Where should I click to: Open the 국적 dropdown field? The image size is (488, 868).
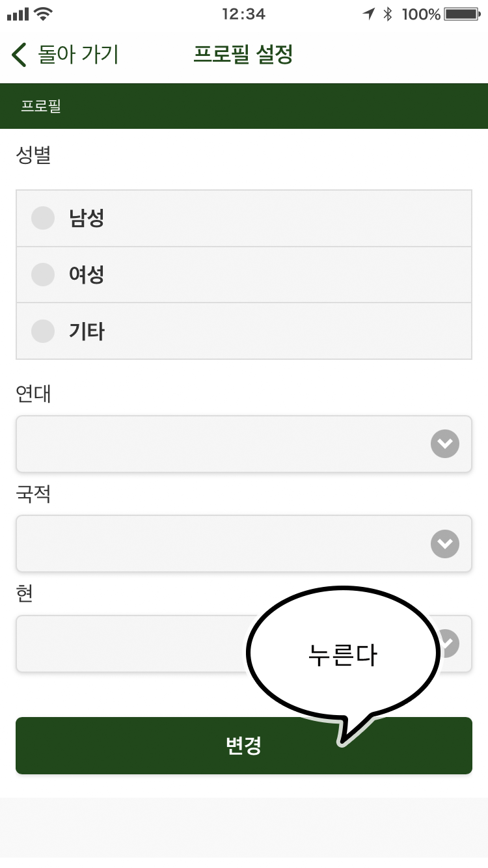click(x=221, y=544)
